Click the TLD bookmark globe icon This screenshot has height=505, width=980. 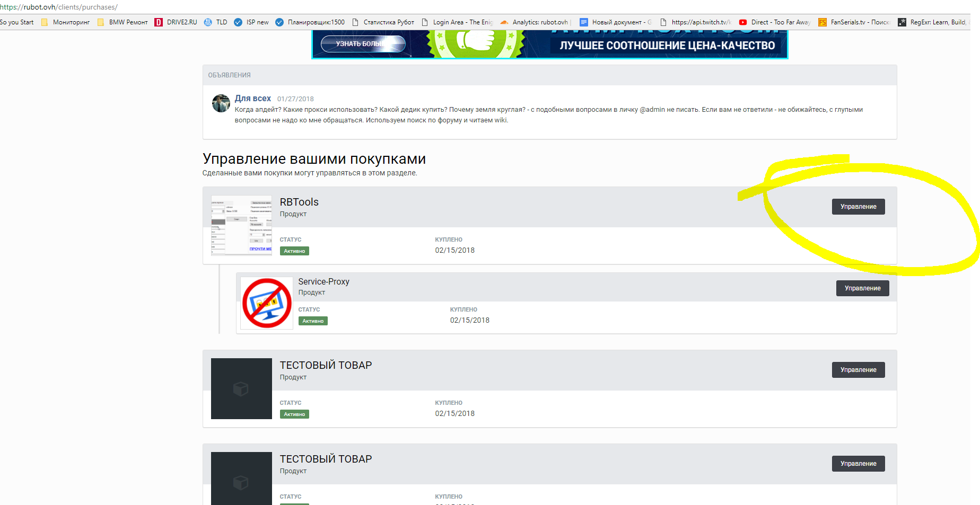[208, 22]
